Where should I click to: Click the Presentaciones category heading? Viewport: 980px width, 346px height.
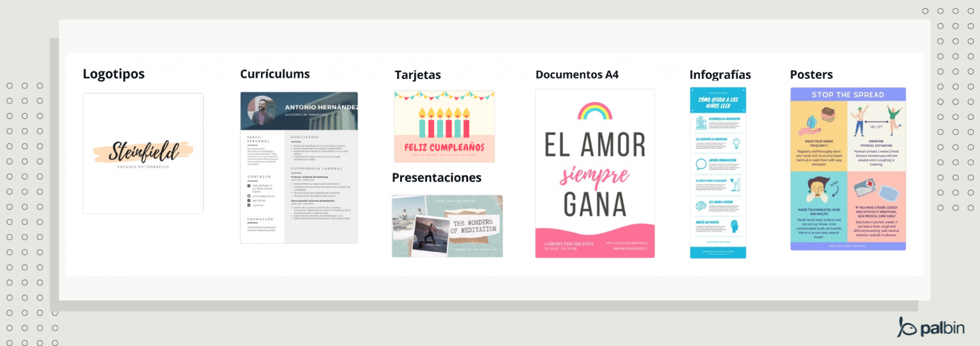[x=436, y=178]
